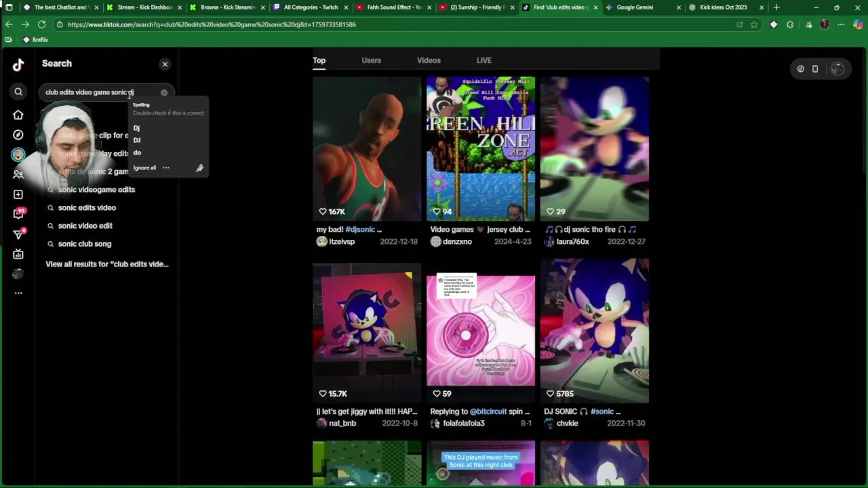
Task: Open the Activity inbox with 93 badge
Action: coord(18,214)
